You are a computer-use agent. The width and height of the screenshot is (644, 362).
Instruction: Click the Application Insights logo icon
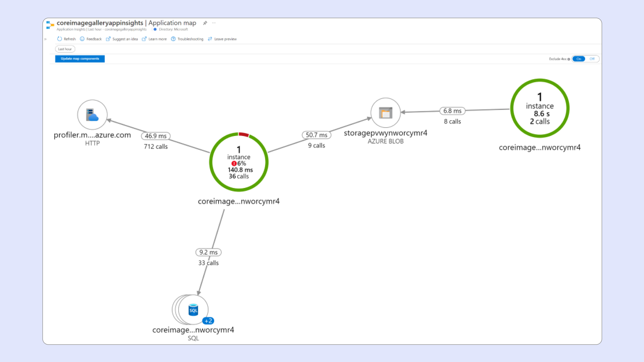50,25
